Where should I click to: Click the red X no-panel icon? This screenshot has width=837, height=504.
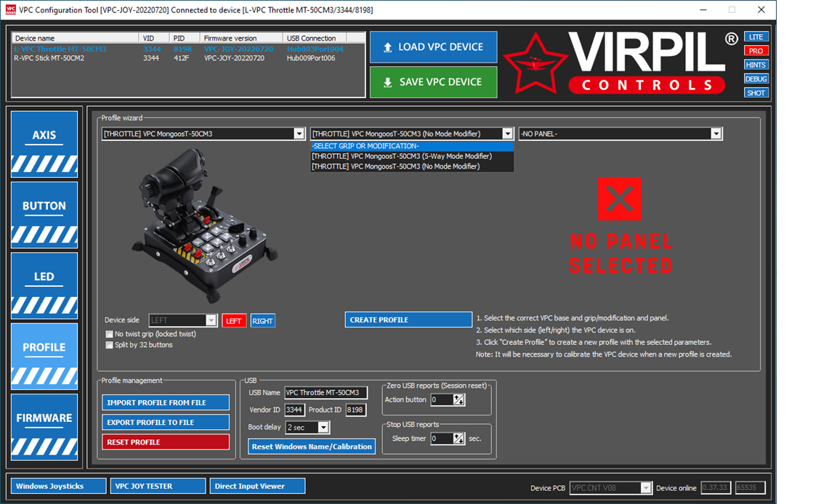tap(620, 198)
